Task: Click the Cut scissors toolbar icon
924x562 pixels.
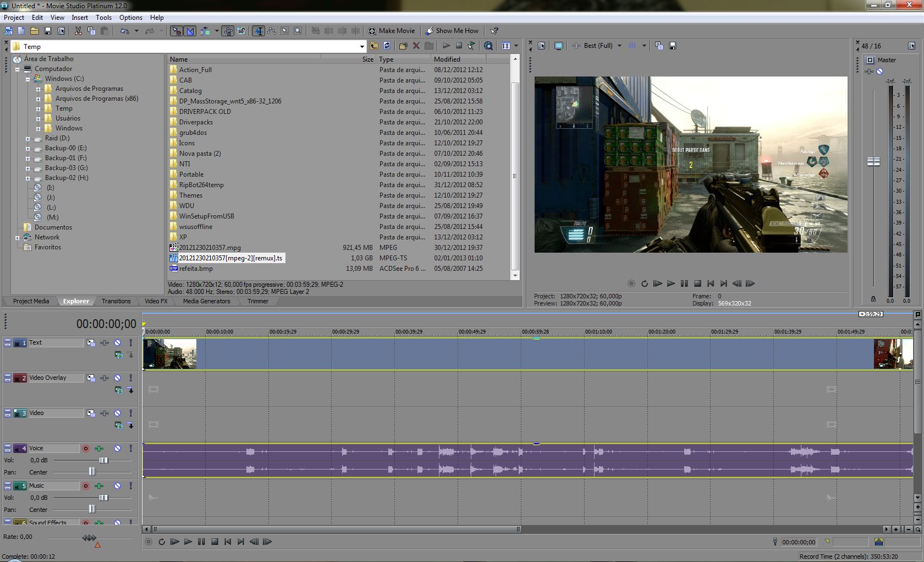Action: pyautogui.click(x=78, y=31)
